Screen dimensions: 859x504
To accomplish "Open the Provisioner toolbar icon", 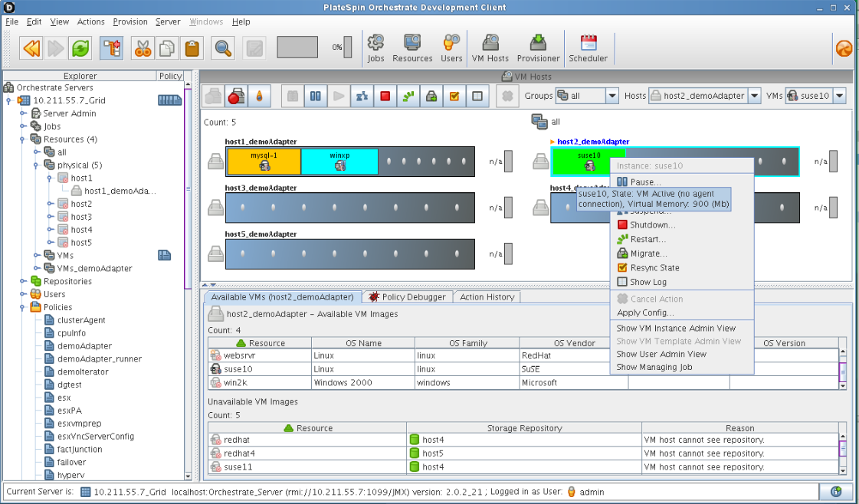I will point(538,47).
